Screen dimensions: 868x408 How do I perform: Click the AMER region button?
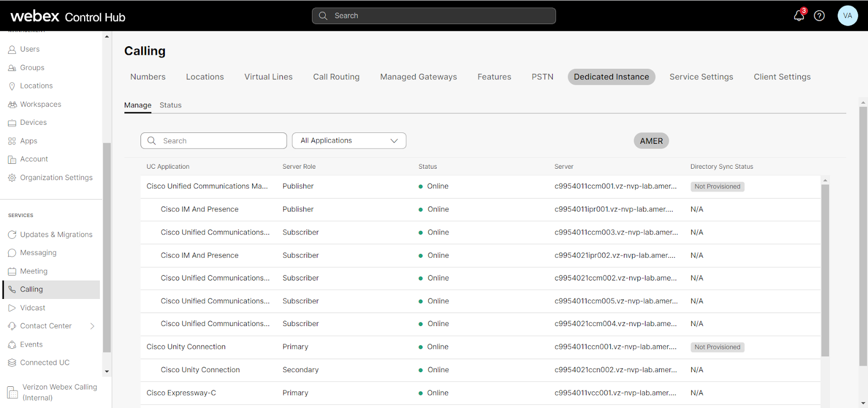pyautogui.click(x=651, y=141)
